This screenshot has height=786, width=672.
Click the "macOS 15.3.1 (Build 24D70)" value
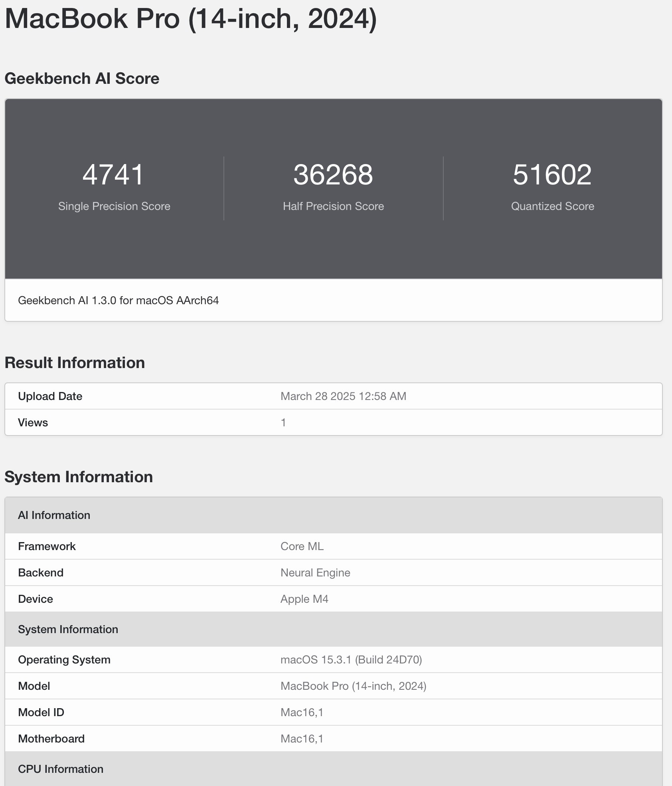click(x=351, y=659)
